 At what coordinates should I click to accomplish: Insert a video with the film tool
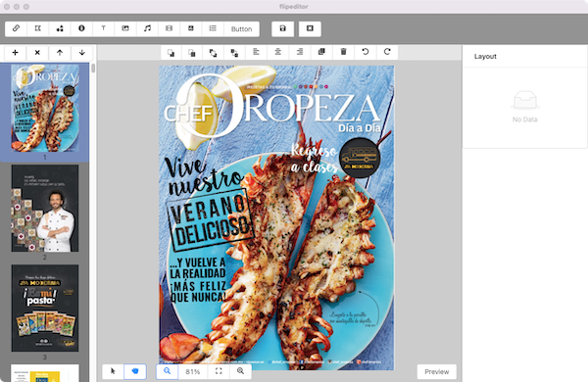pos(170,28)
